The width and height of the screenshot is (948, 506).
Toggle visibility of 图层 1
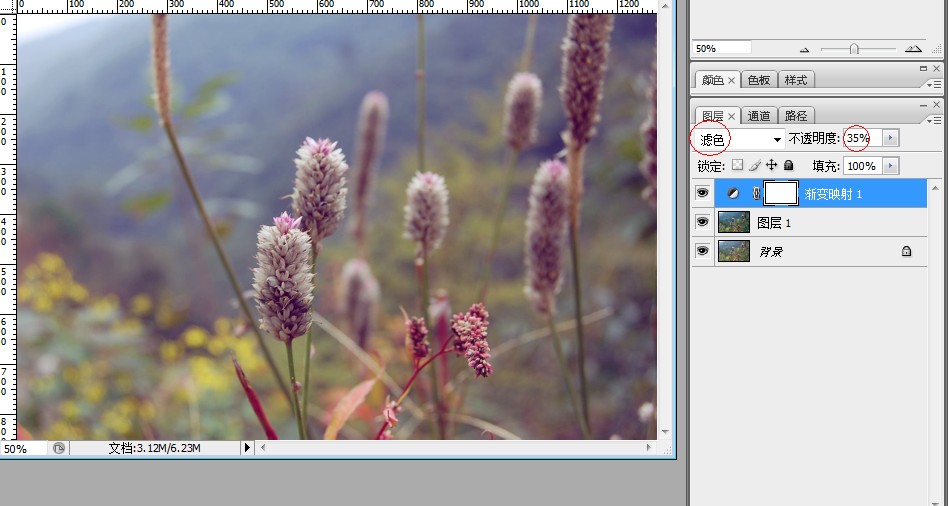coord(702,222)
